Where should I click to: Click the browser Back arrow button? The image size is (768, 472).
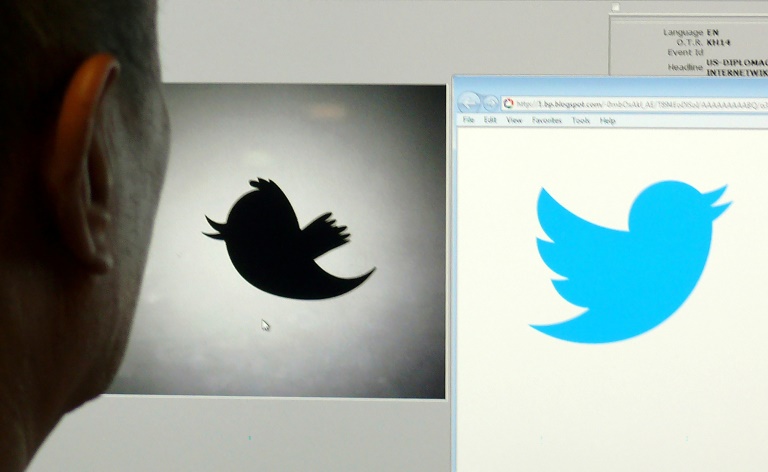(468, 103)
